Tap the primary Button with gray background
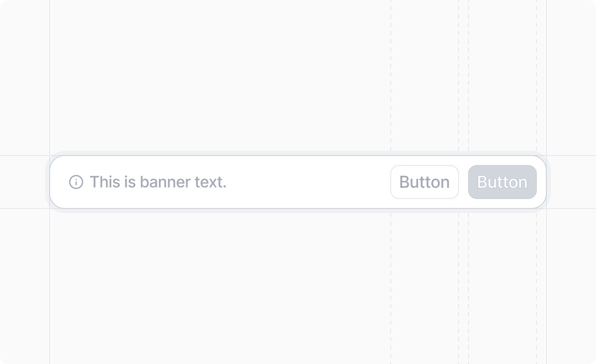596x364 pixels. [x=502, y=182]
